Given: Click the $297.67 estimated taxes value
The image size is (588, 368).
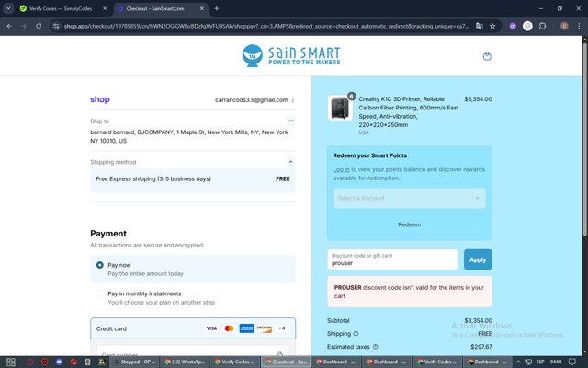Looking at the screenshot, I should pyautogui.click(x=481, y=347).
